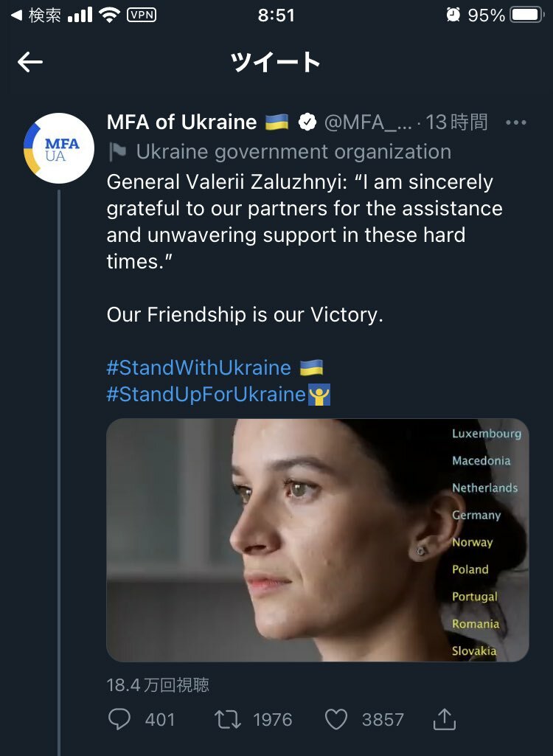Viewport: 553px width, 756px height.
Task: Tap the Ukraine government organization label
Action: (x=293, y=152)
